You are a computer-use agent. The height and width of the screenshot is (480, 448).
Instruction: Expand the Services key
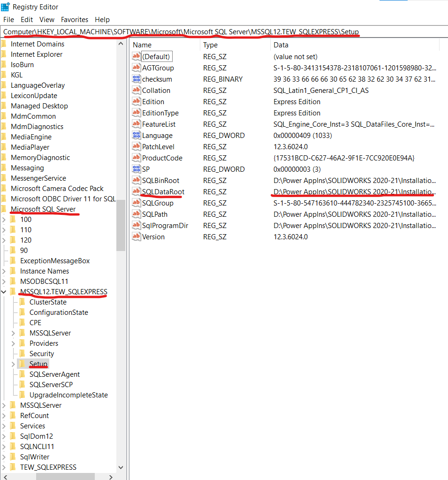(4, 426)
